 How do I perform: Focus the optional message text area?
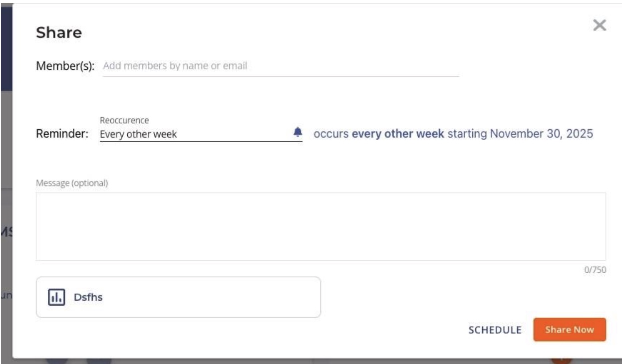(x=320, y=226)
